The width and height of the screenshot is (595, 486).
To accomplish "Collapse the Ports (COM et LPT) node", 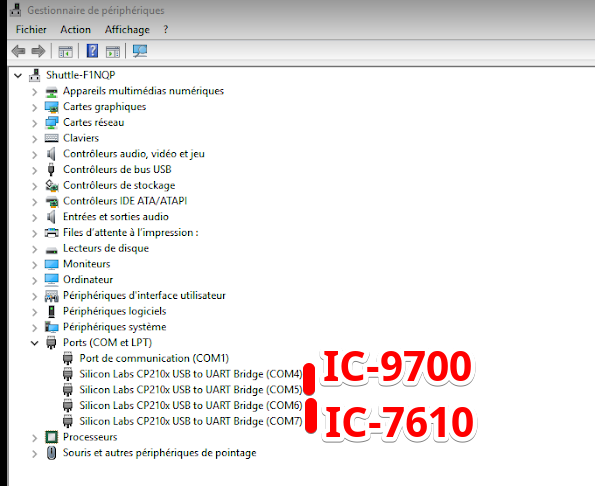I will (35, 343).
